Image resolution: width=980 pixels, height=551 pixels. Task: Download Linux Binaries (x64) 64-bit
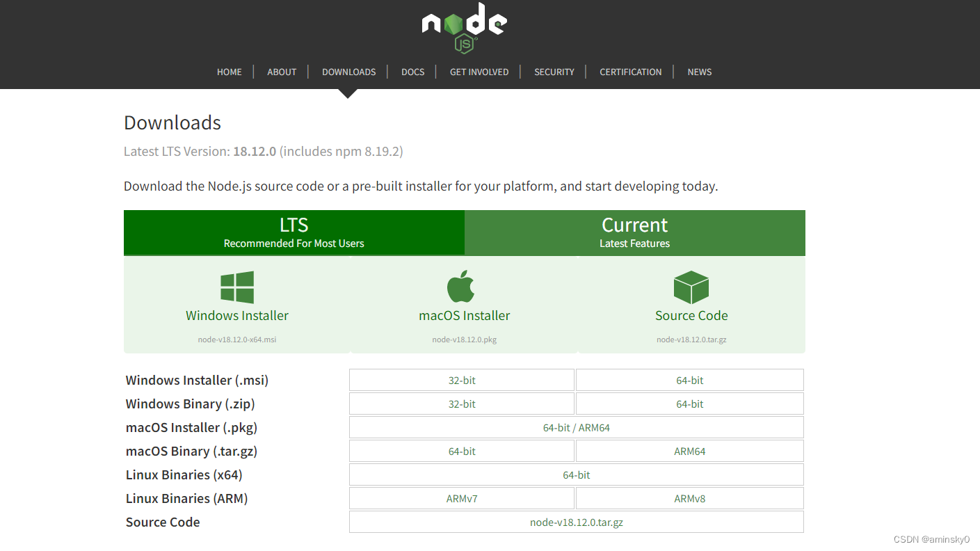click(x=577, y=475)
